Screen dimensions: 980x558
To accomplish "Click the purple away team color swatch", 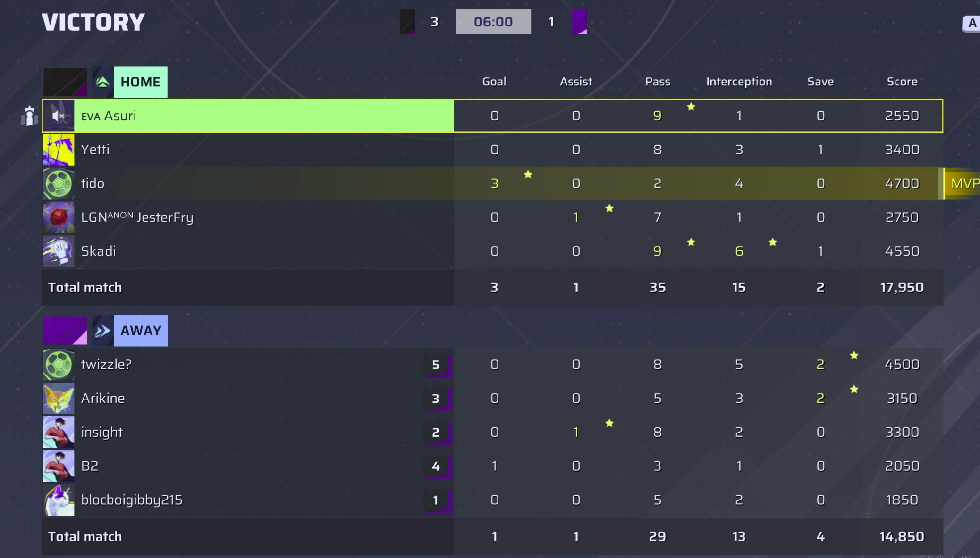I will pyautogui.click(x=65, y=331).
